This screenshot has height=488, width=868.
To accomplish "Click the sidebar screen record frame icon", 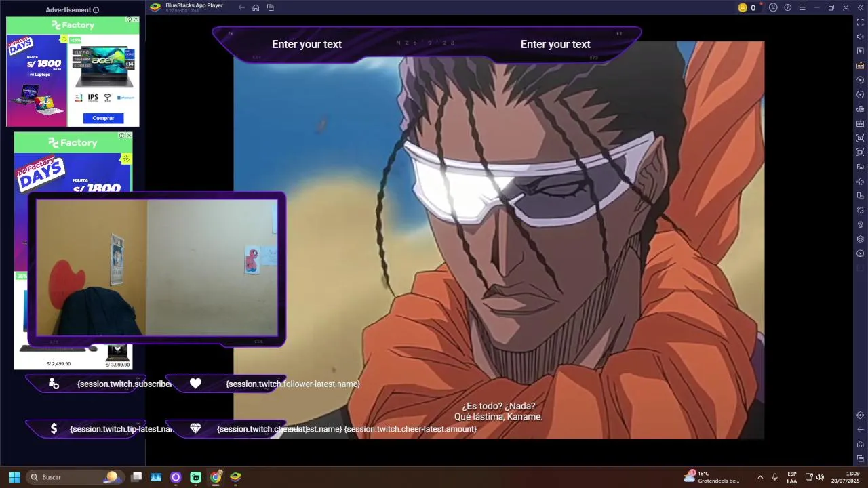I will 861,152.
